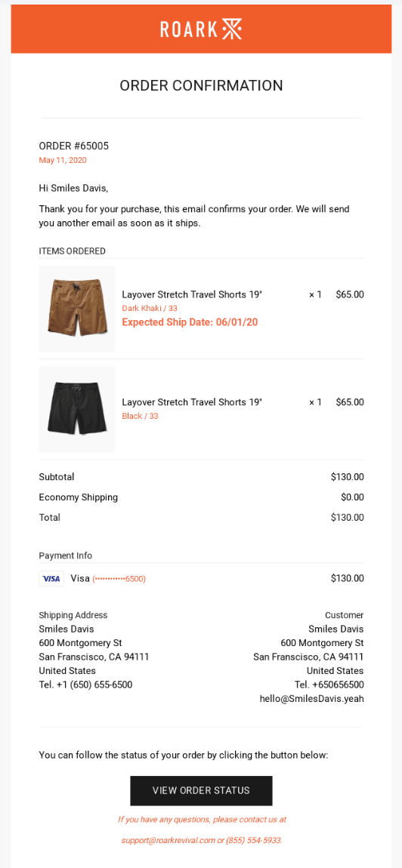The height and width of the screenshot is (868, 402).
Task: Click the shipping phone +1 (650) 655-6500
Action: 85,685
